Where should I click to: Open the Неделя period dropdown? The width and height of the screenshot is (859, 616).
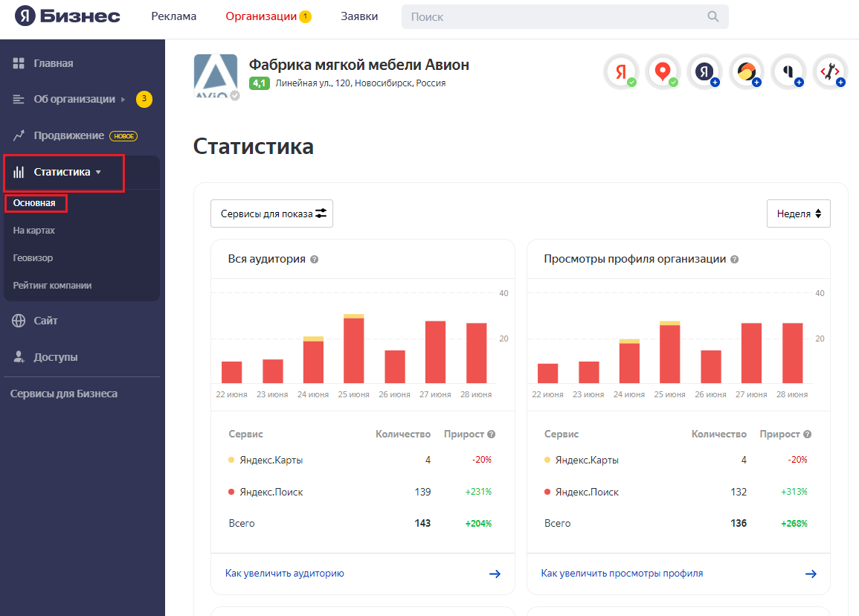pos(798,214)
